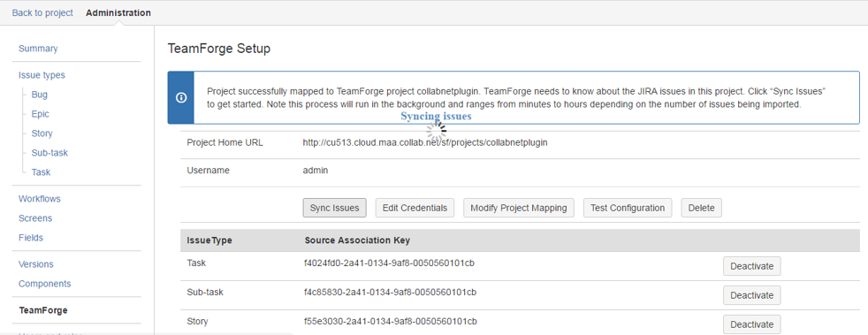
Task: Open the Project Home URL link
Action: click(x=425, y=142)
